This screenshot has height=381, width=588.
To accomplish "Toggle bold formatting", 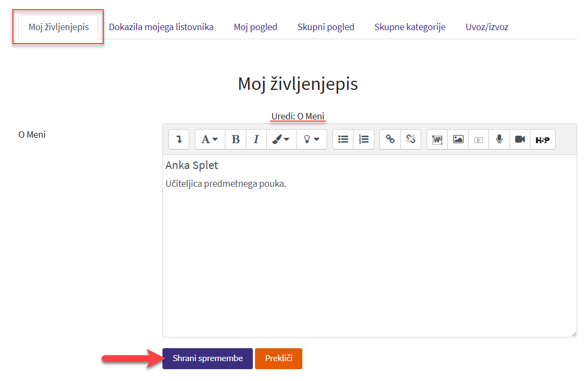I will tap(236, 139).
